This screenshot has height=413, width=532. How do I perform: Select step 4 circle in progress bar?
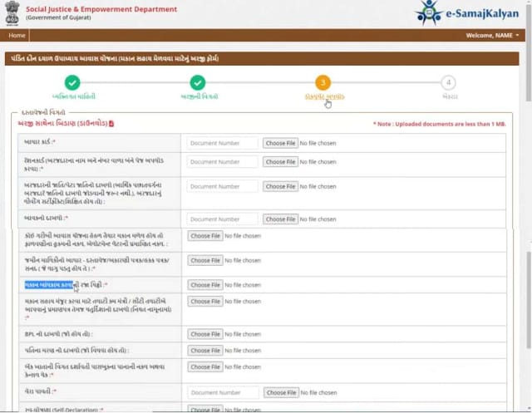[449, 82]
